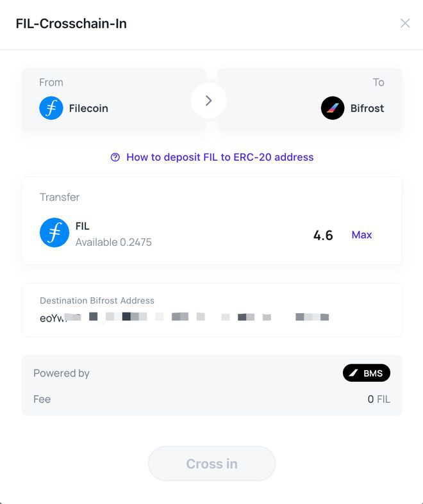Click the pen icon in the BMS badge
The image size is (423, 504).
pos(354,373)
